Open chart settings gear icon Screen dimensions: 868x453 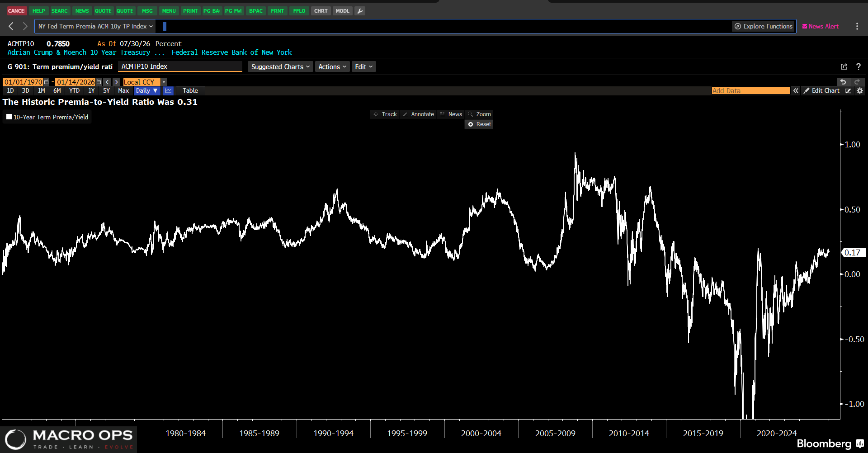860,91
